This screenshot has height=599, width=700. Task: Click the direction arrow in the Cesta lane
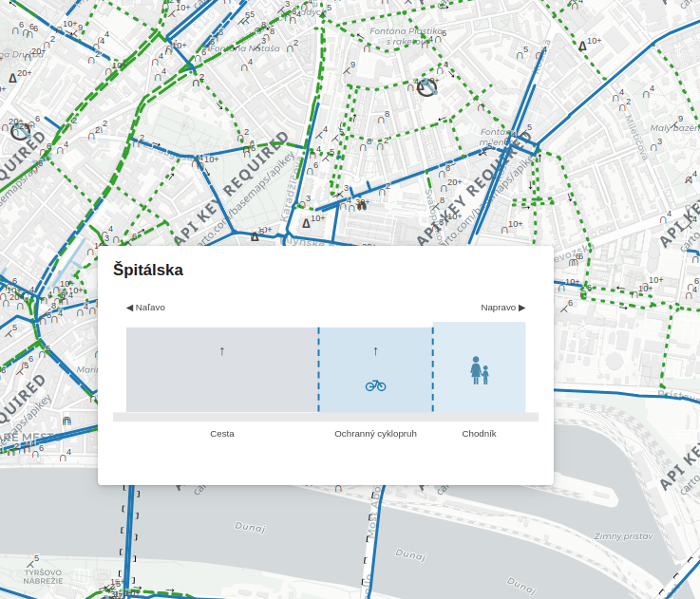tap(222, 351)
